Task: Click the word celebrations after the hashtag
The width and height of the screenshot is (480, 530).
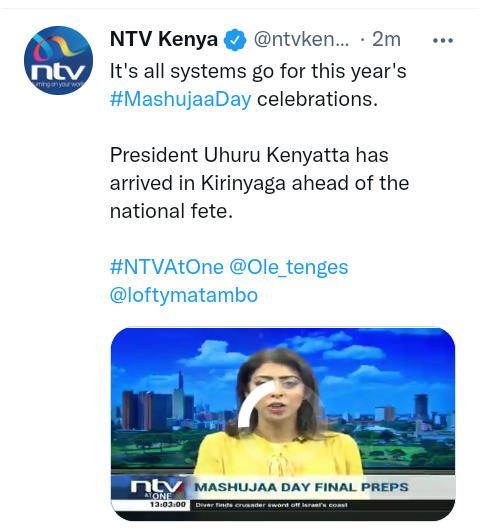Action: (x=317, y=99)
